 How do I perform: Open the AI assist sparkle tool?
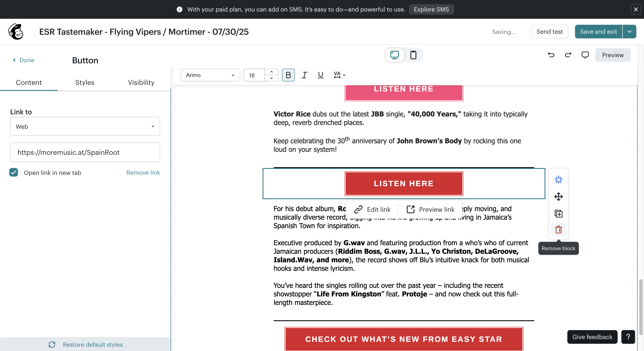(x=558, y=180)
